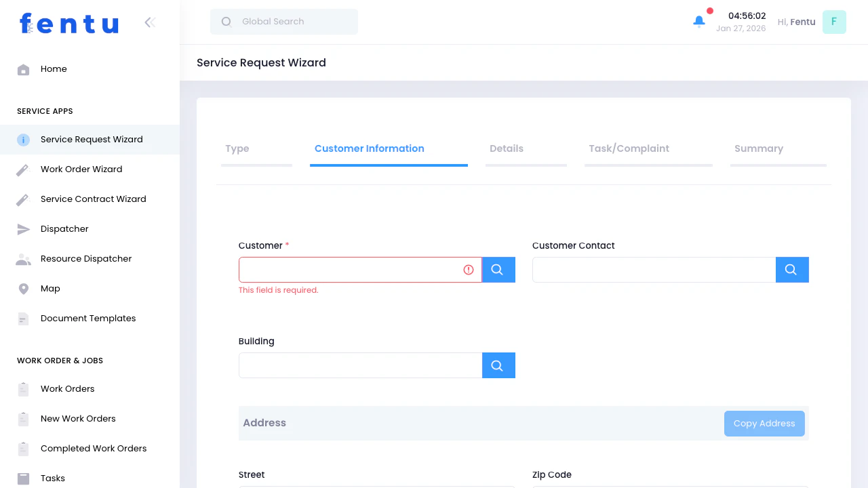Click the Resource Dispatcher people icon
This screenshot has width=868, height=488.
(x=23, y=258)
